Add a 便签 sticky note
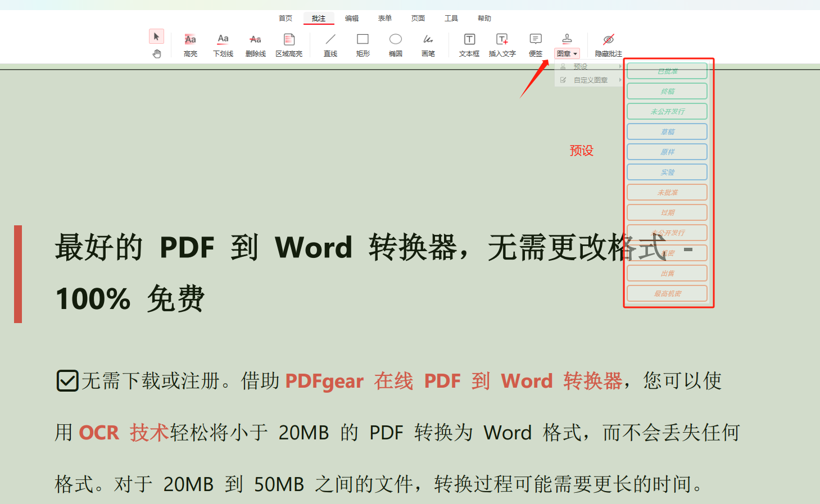The height and width of the screenshot is (504, 820). 536,46
